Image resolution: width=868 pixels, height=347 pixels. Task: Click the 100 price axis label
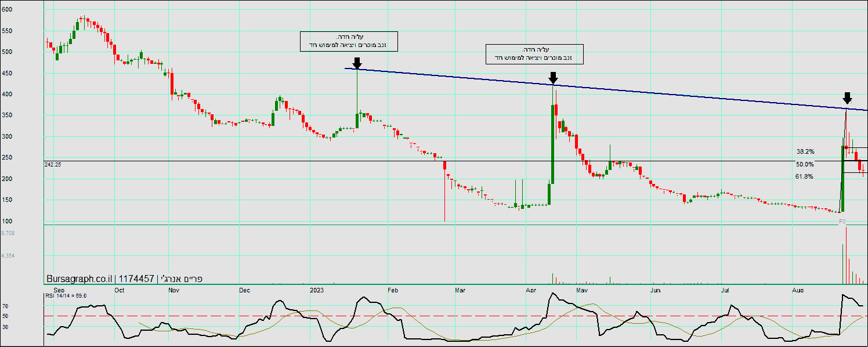coord(7,221)
